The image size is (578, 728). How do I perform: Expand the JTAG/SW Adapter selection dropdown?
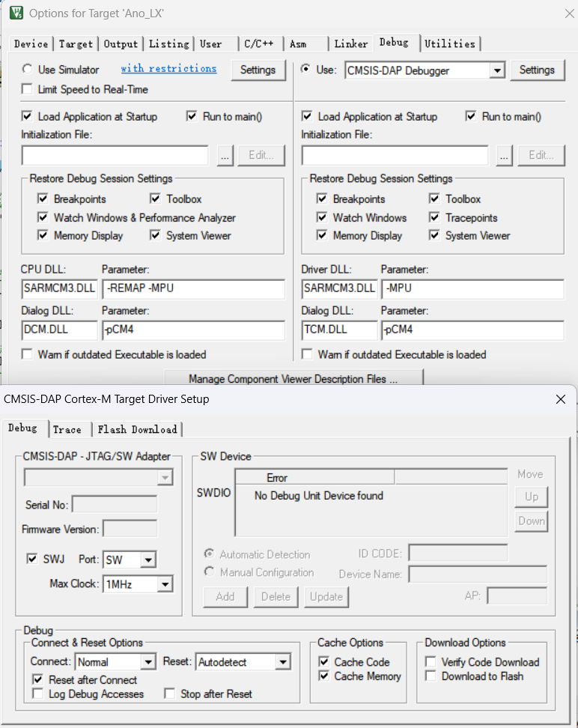[x=165, y=477]
